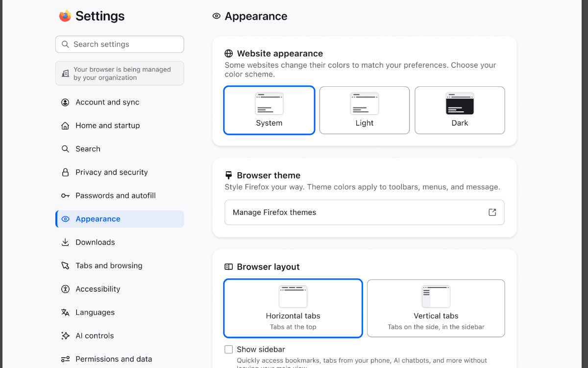Click the Account and sync person icon
Viewport: 588px width, 368px height.
pyautogui.click(x=65, y=103)
